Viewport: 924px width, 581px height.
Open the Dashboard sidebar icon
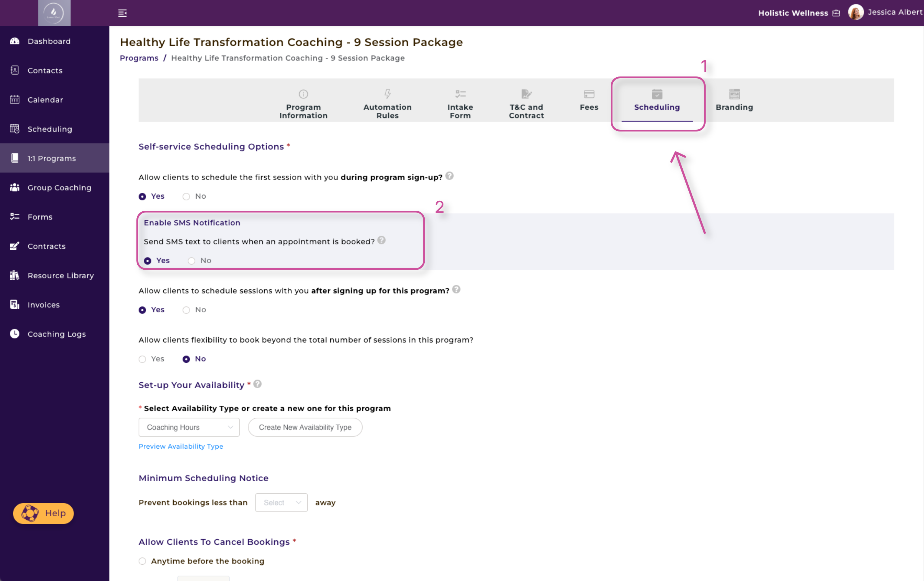(15, 41)
